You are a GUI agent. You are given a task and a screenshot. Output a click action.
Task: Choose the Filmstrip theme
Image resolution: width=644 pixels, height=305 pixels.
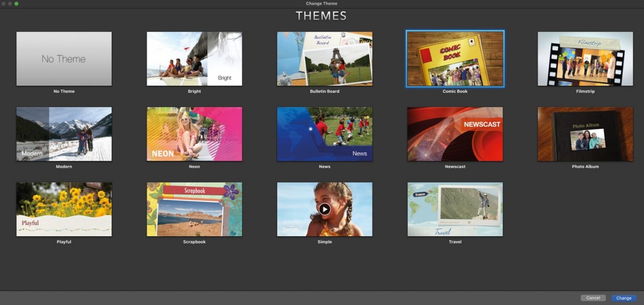(x=586, y=59)
